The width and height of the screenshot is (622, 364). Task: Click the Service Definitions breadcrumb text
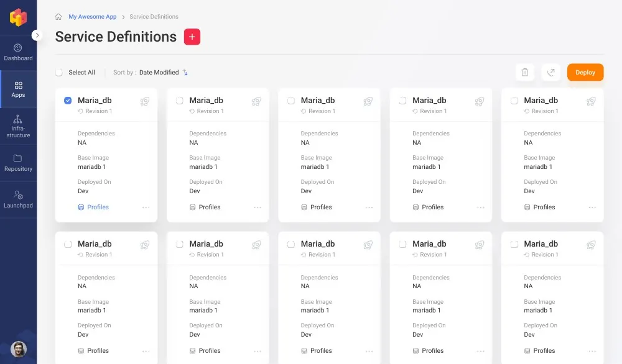[154, 17]
